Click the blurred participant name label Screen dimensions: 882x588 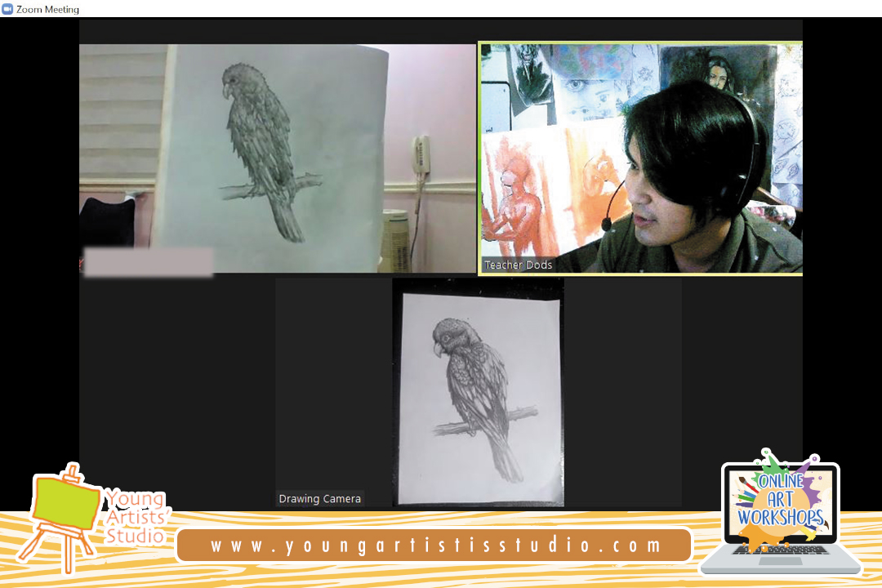[149, 262]
